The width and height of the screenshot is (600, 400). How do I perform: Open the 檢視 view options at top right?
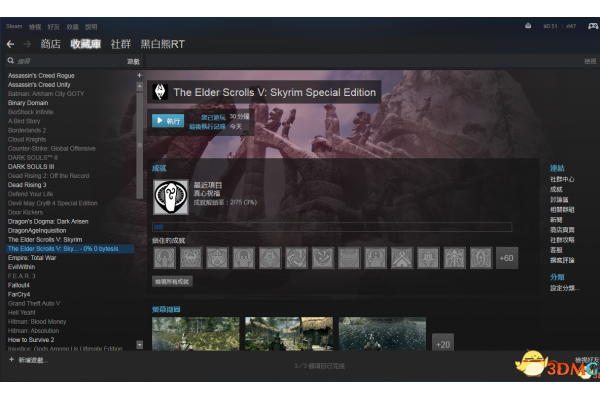tap(590, 61)
